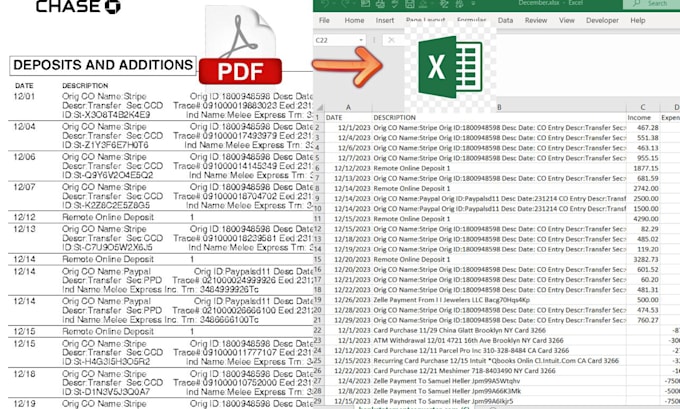Click the Select All corner triangle of the sheet
680x409 pixels.
[320, 107]
